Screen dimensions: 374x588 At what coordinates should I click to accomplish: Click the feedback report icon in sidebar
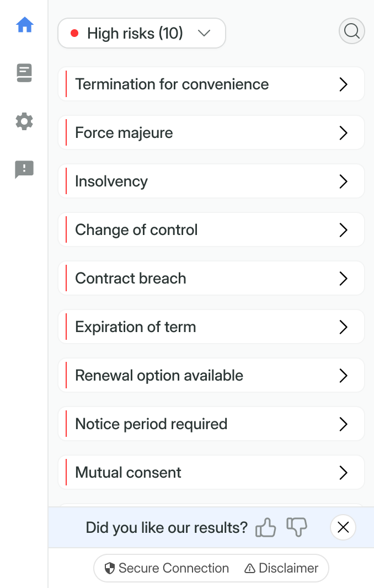coord(24,170)
